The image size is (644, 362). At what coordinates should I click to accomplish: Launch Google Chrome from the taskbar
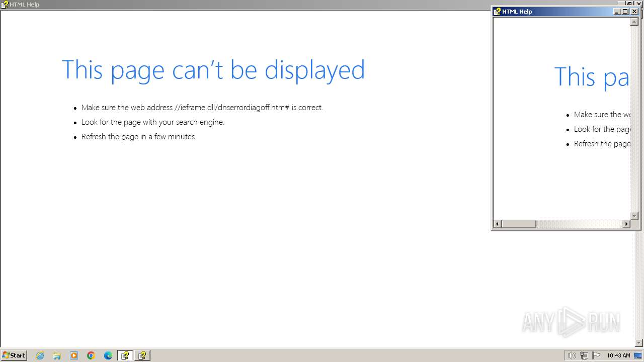[91, 355]
